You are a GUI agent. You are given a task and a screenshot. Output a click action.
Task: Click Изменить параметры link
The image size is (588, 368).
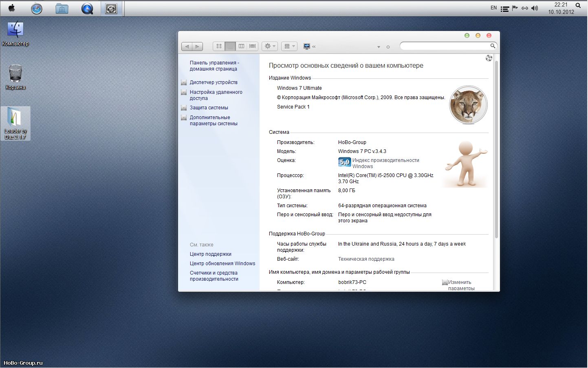[x=461, y=285]
